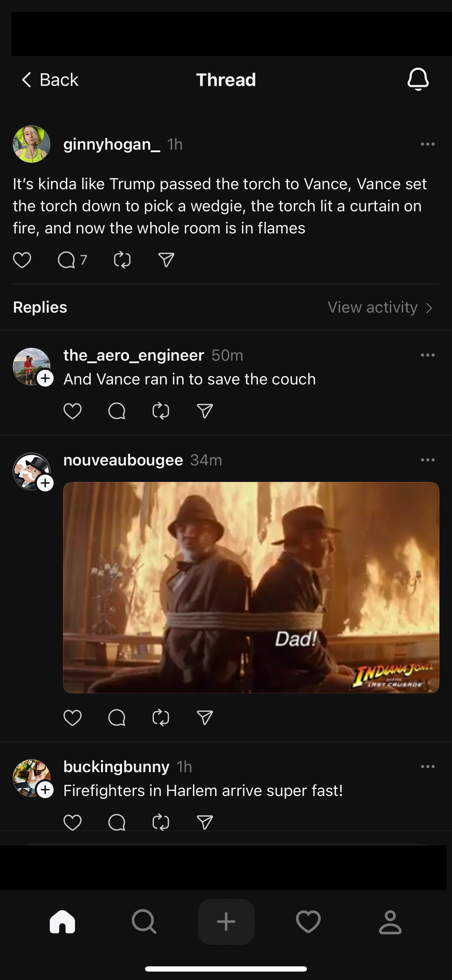Follow the_aero_engineer via avatar plus badge
This screenshot has height=980, width=452.
[45, 378]
